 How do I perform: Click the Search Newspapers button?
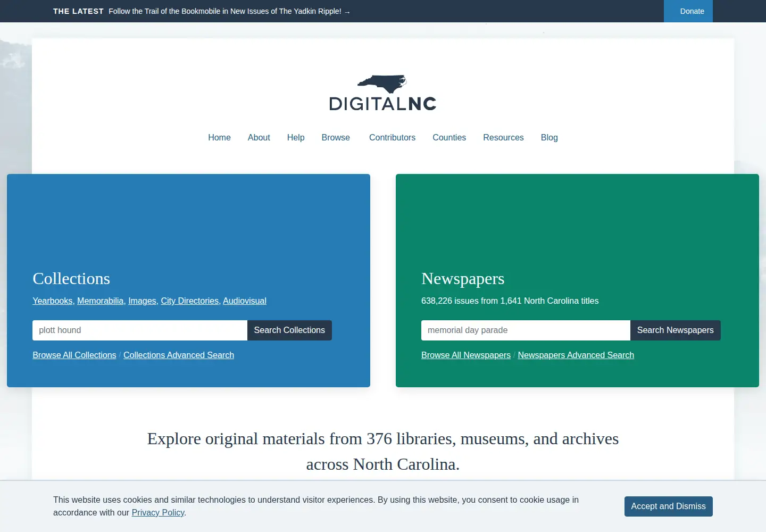tap(676, 330)
